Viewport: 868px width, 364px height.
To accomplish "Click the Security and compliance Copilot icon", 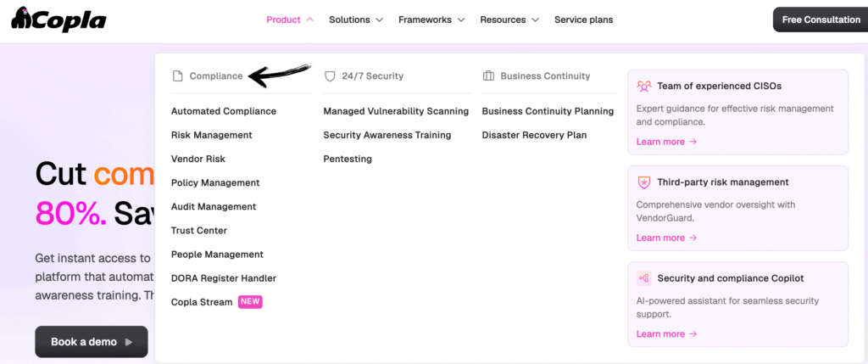I will (644, 278).
